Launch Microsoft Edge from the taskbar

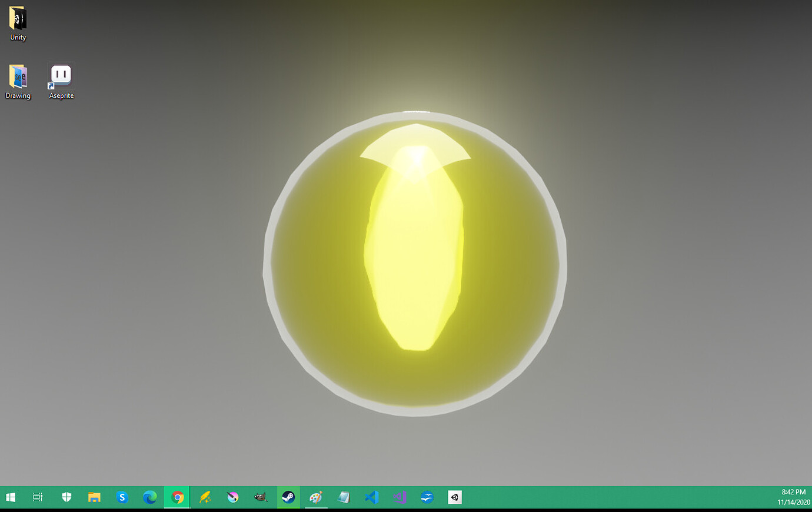(x=149, y=497)
